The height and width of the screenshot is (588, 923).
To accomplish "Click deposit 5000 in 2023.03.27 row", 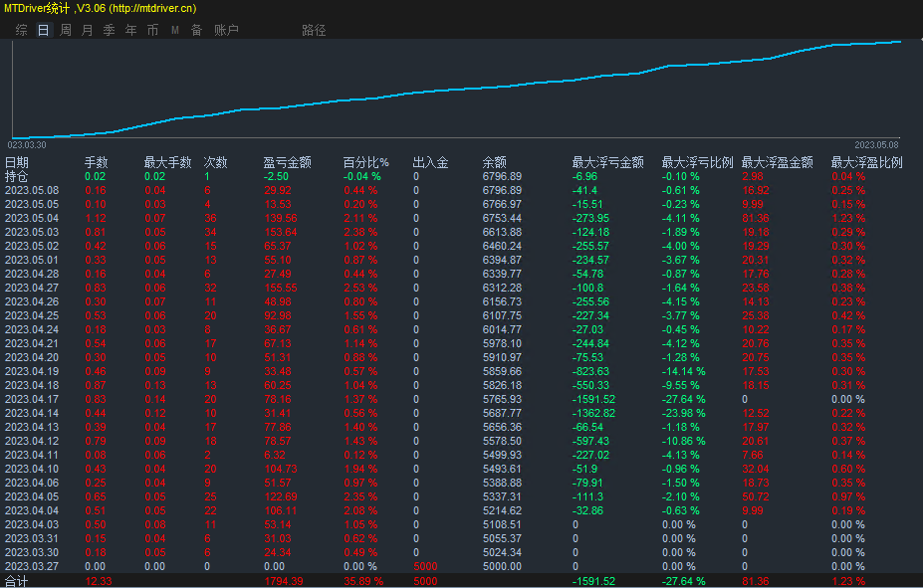I will 425,566.
